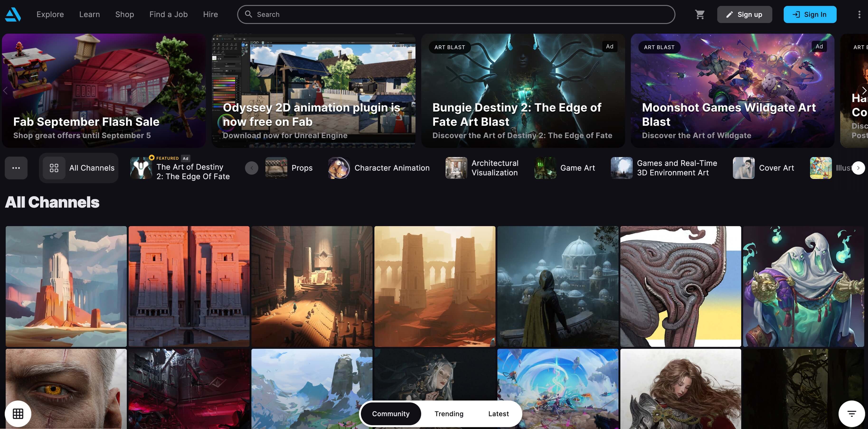Open the Find a Job menu
Screen dimensions: 868x429
(169, 14)
